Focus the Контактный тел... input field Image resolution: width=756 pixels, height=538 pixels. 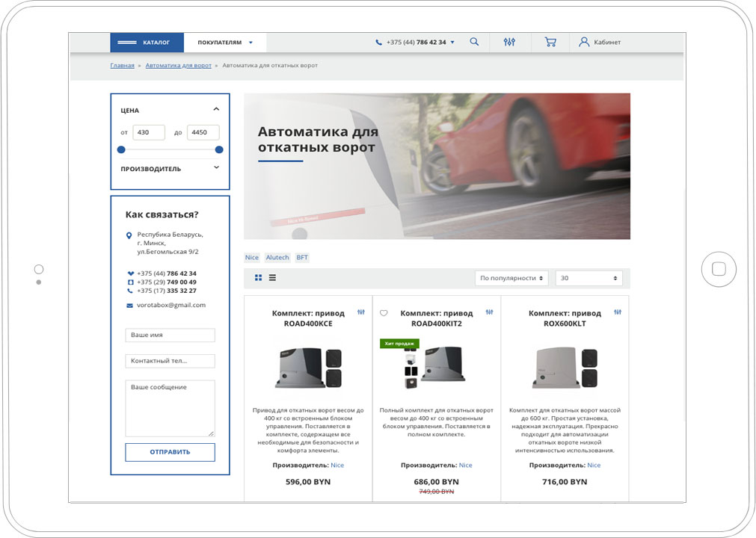(170, 361)
